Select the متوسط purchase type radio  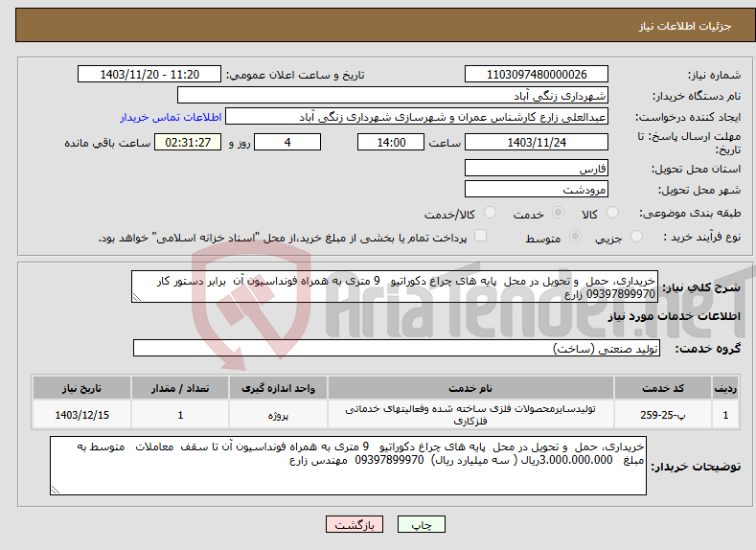click(x=575, y=237)
